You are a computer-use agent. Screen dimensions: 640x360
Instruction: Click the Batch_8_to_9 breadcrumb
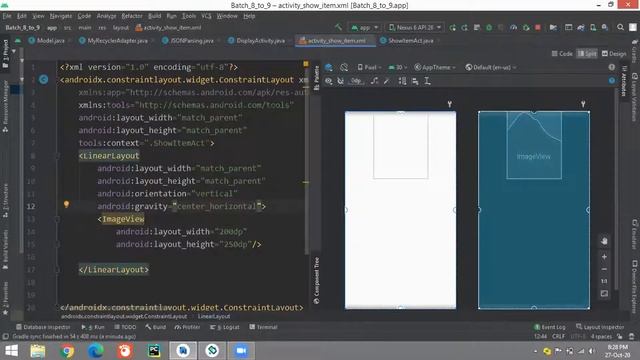point(22,28)
